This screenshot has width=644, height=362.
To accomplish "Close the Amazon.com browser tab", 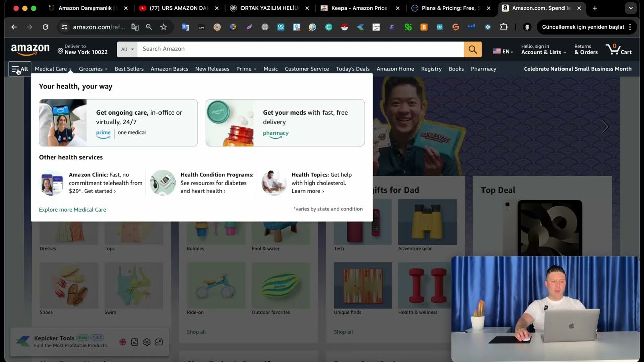I will 579,8.
